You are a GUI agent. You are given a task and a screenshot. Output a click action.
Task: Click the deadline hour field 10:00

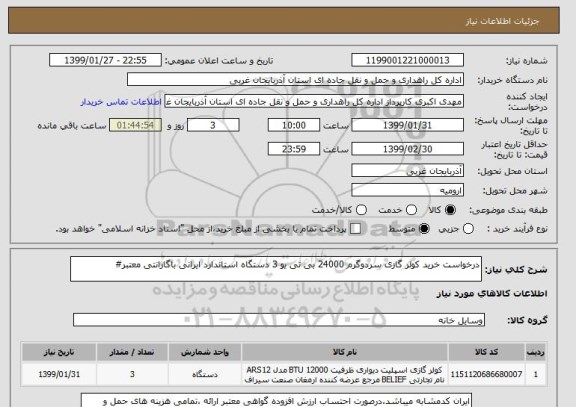pyautogui.click(x=294, y=125)
